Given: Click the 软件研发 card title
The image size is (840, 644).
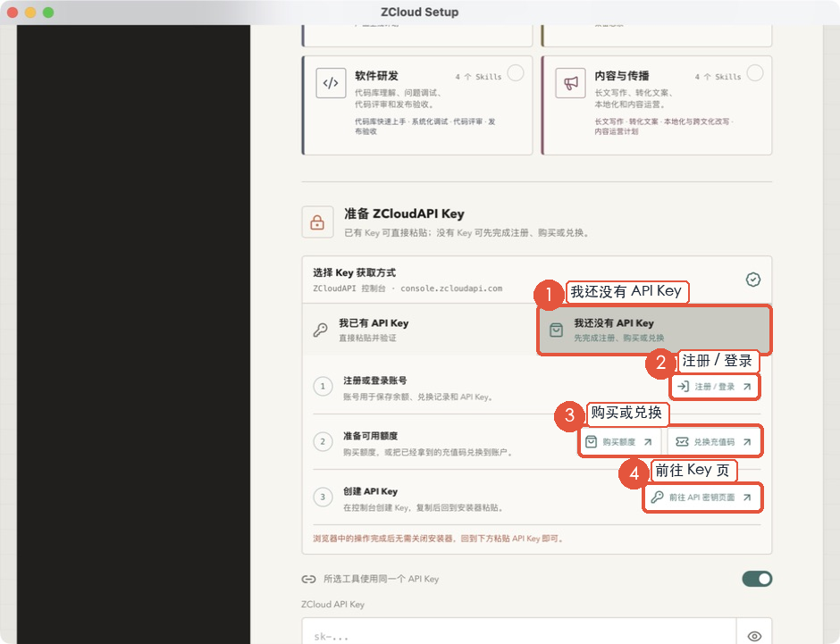Looking at the screenshot, I should coord(376,76).
